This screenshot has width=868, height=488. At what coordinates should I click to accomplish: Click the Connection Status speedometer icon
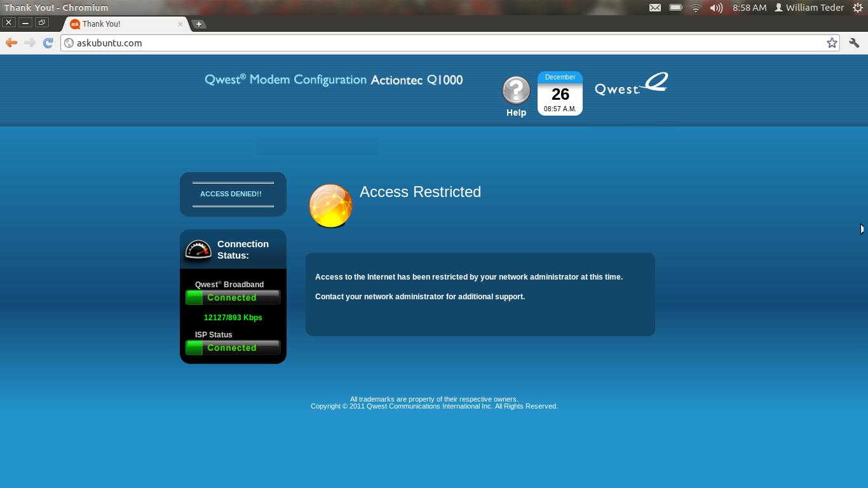pyautogui.click(x=198, y=250)
